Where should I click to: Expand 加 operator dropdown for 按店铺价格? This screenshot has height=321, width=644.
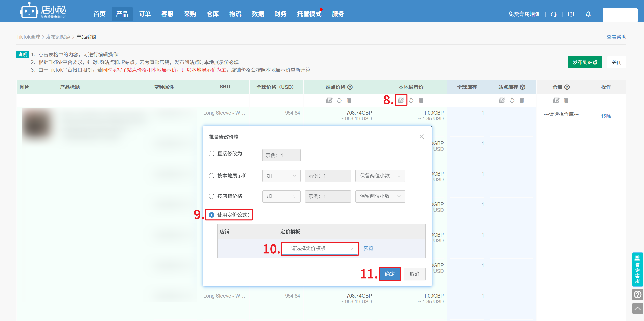(281, 196)
